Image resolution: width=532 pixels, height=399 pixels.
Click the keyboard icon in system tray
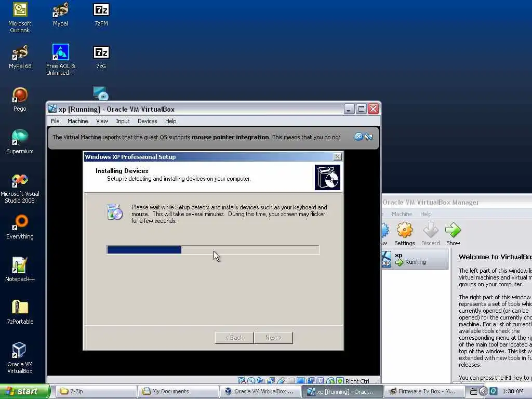click(x=474, y=391)
